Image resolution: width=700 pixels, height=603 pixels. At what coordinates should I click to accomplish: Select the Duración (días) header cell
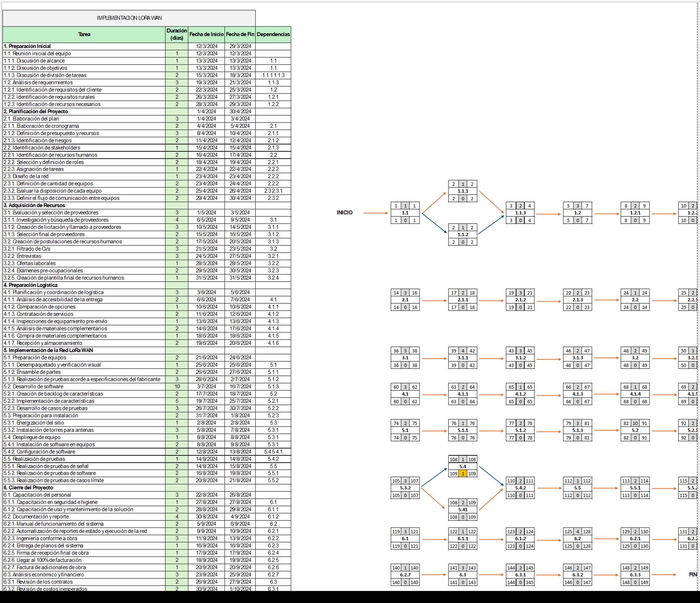177,34
